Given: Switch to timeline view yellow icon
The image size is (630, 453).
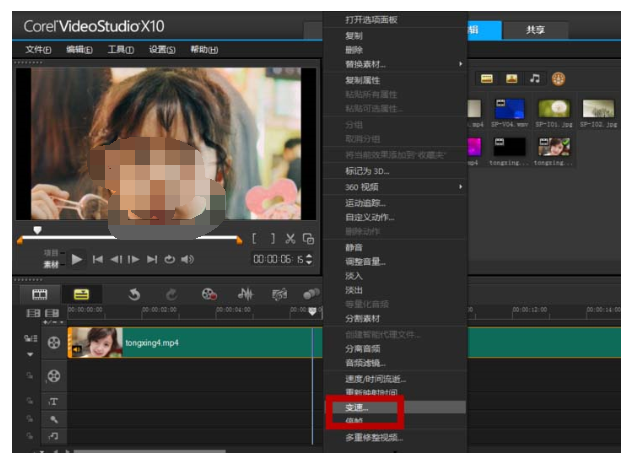Looking at the screenshot, I should pyautogui.click(x=81, y=295).
